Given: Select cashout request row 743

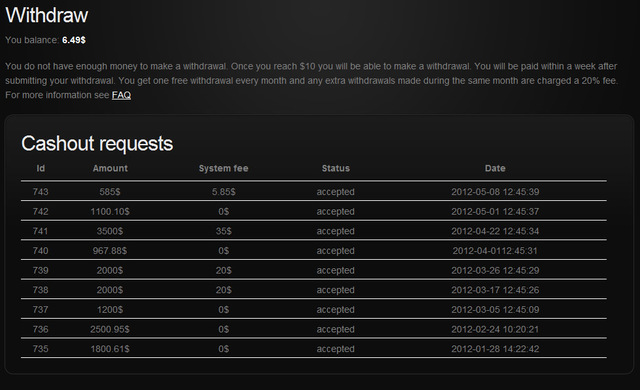Looking at the screenshot, I should coord(313,191).
